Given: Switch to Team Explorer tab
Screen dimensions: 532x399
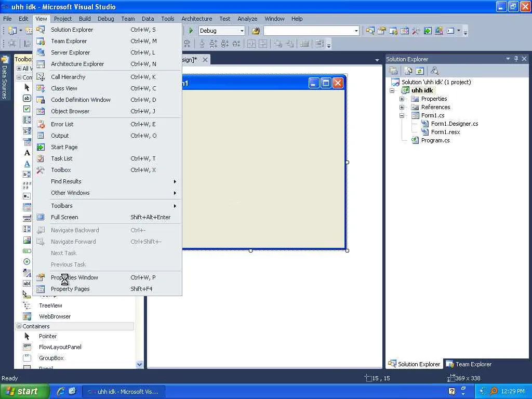Looking at the screenshot, I should point(469,364).
